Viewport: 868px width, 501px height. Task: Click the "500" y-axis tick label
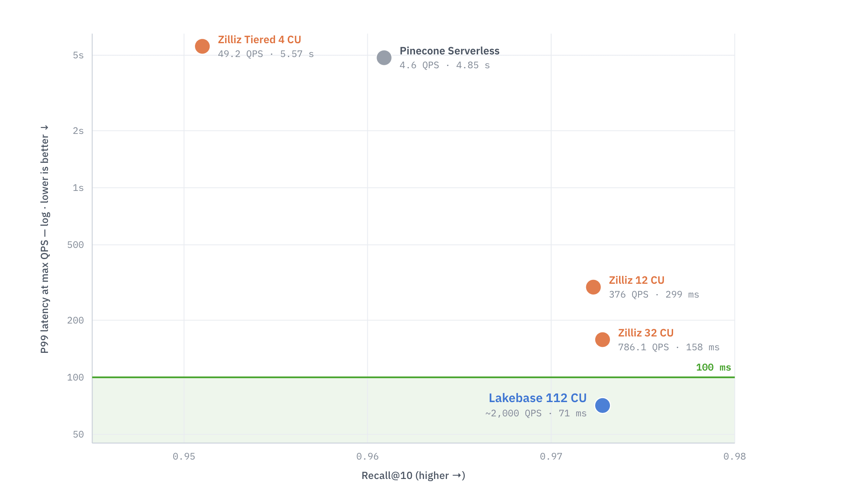[76, 245]
